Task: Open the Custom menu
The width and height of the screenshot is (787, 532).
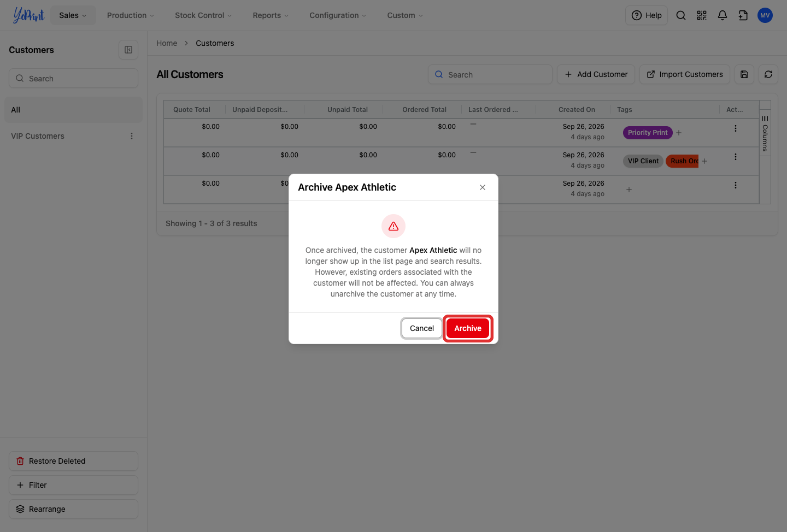Action: tap(405, 15)
